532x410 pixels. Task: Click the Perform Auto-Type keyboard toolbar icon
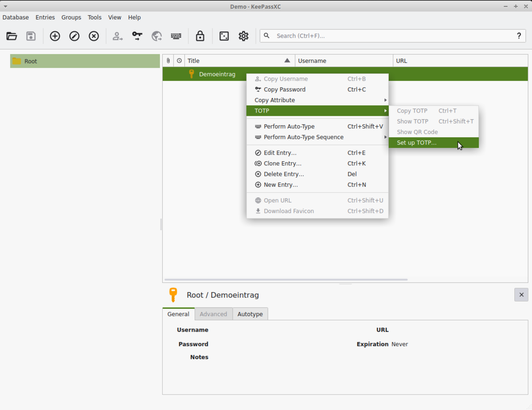pyautogui.click(x=176, y=36)
